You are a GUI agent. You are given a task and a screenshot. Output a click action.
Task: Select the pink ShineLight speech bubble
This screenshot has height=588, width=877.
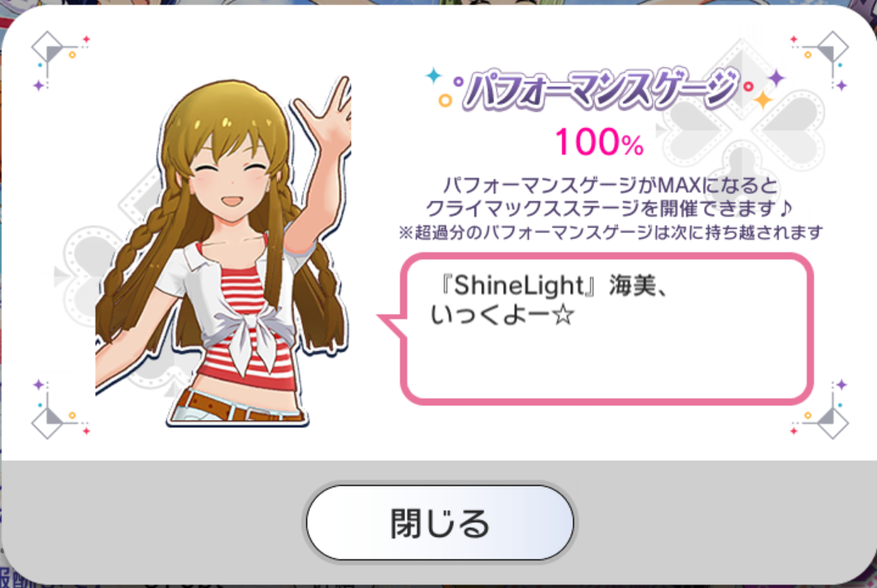(607, 328)
